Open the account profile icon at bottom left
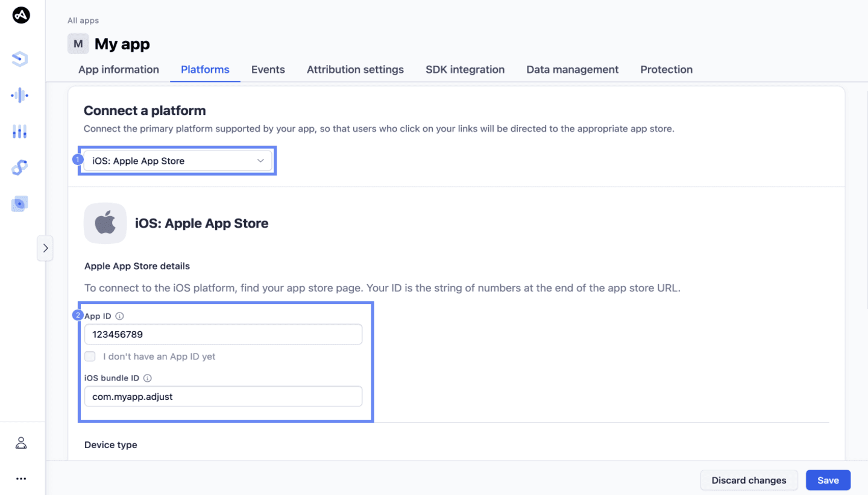The height and width of the screenshot is (495, 868). tap(21, 442)
